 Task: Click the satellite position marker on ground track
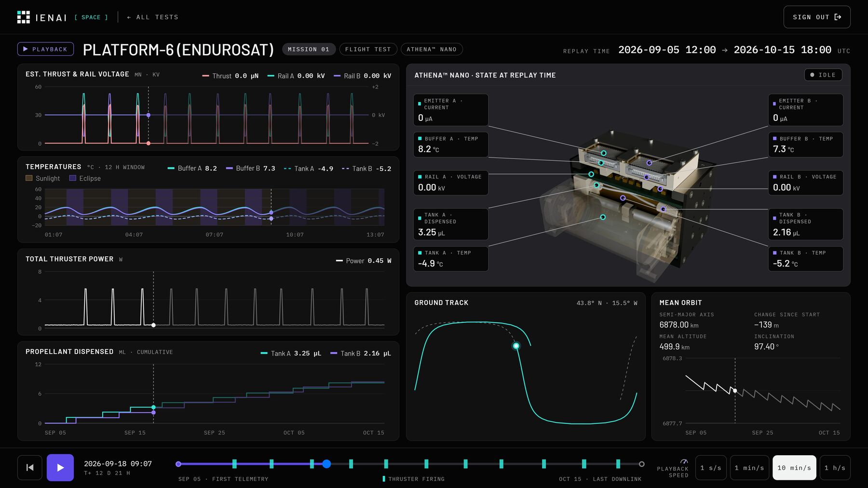(x=516, y=346)
